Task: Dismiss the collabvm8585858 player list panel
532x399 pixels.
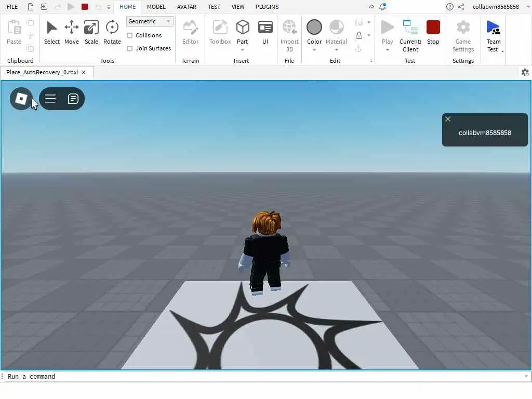Action: click(448, 119)
